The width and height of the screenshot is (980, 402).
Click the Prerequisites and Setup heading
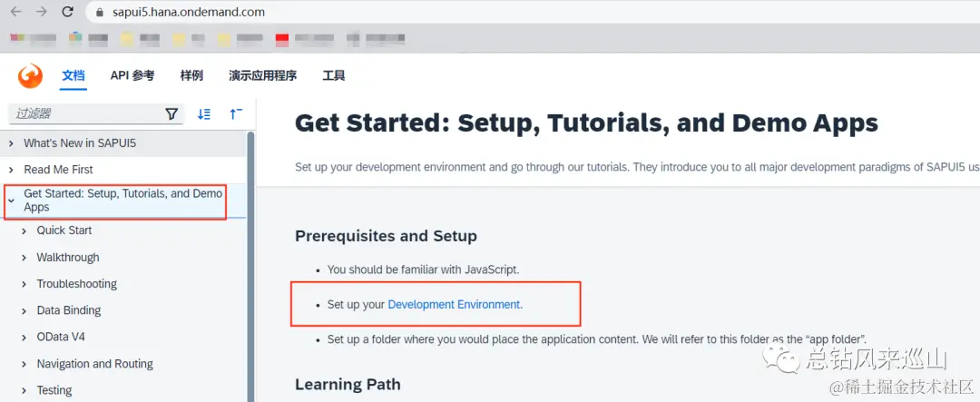tap(386, 236)
